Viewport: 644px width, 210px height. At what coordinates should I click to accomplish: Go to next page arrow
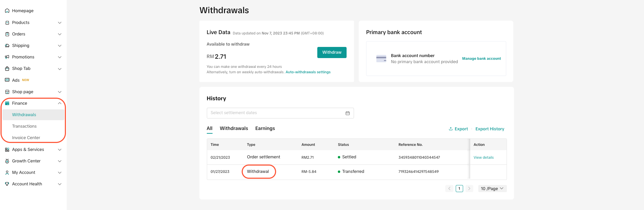pyautogui.click(x=469, y=189)
